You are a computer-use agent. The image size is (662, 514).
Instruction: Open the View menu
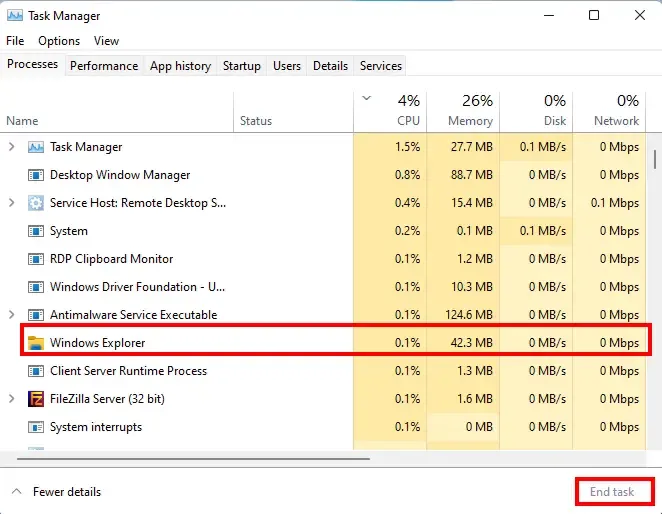click(106, 41)
